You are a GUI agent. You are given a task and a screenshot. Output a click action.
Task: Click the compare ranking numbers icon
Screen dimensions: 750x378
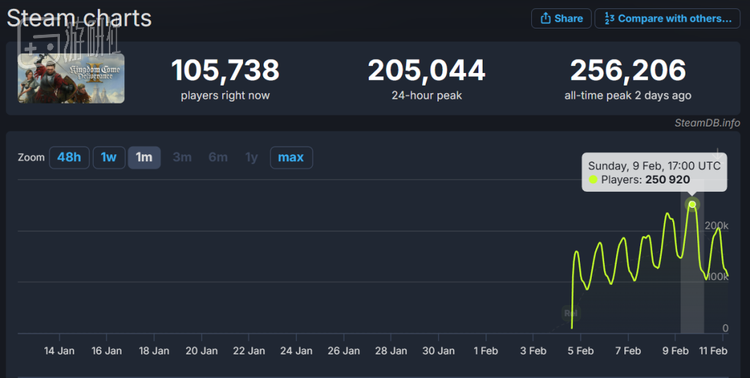pyautogui.click(x=609, y=19)
